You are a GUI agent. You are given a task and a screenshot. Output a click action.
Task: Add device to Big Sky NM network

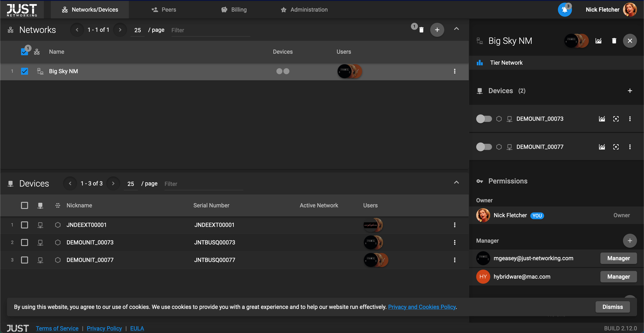click(x=630, y=91)
